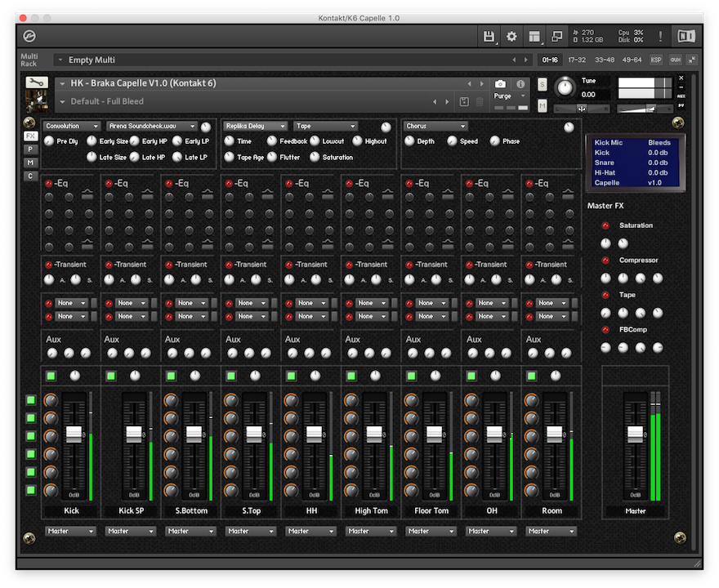Open Kontakt options gear icon

point(511,36)
